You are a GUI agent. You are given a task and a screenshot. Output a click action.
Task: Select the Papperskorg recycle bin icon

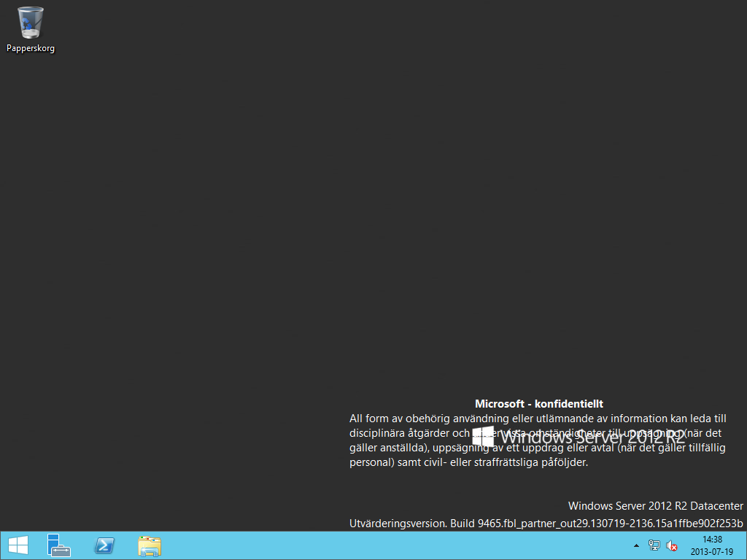[x=31, y=23]
